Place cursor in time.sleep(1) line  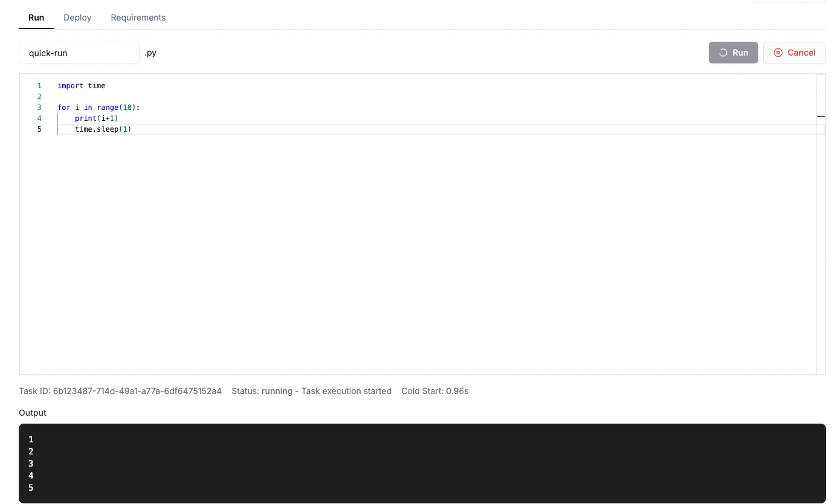[103, 129]
